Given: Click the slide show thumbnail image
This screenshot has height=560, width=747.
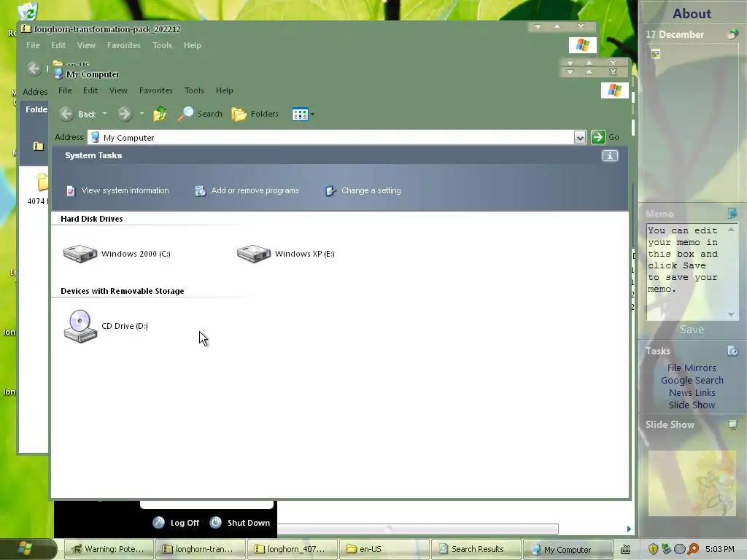Looking at the screenshot, I should [692, 483].
